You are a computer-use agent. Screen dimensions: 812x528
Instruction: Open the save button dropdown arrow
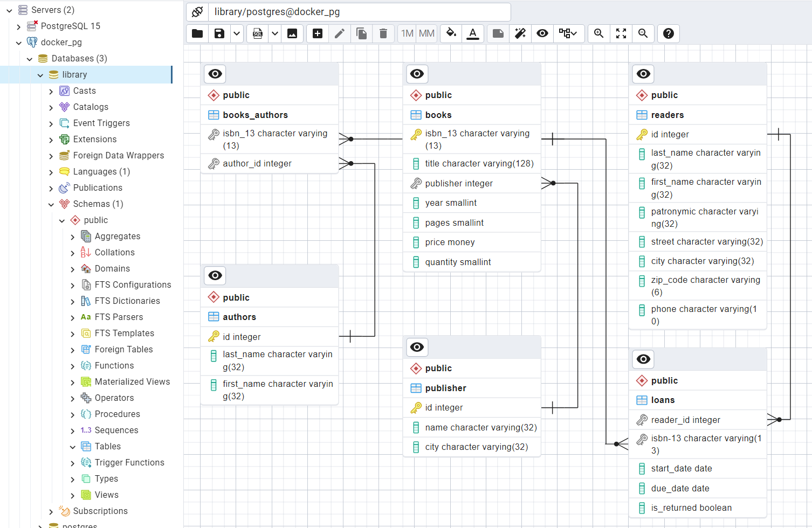coord(236,33)
